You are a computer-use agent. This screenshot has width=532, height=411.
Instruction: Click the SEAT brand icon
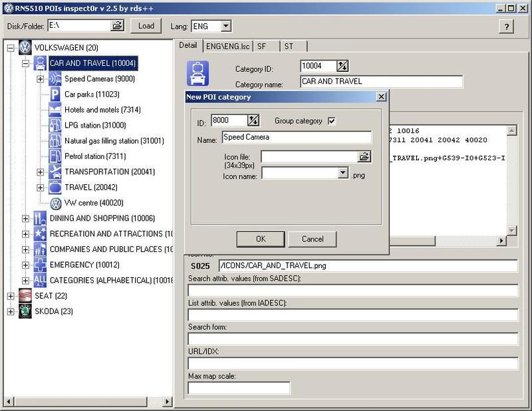click(x=25, y=296)
